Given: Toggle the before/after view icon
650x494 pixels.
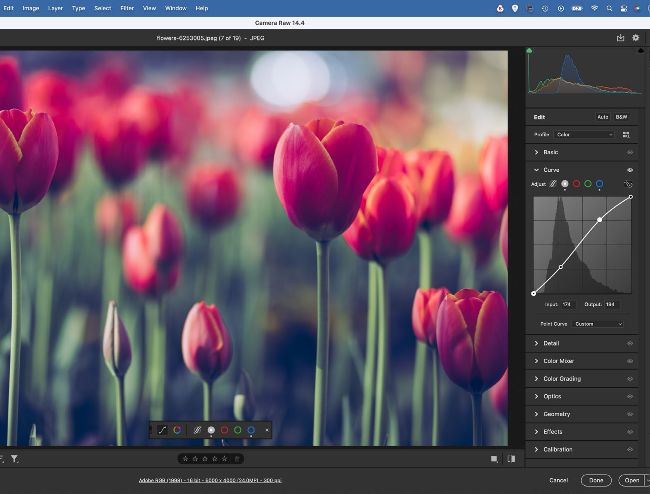Looking at the screenshot, I should point(512,459).
